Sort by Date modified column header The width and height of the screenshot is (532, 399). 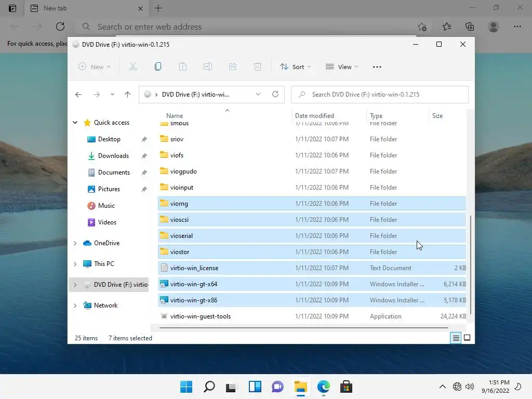[314, 116]
